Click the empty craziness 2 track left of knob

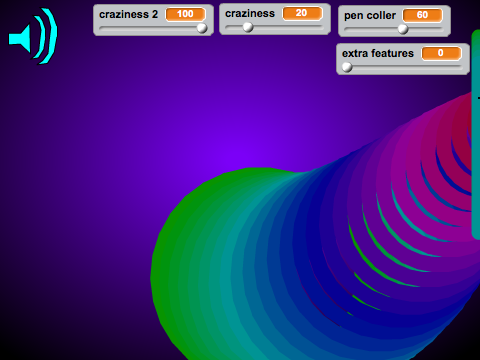click(148, 29)
